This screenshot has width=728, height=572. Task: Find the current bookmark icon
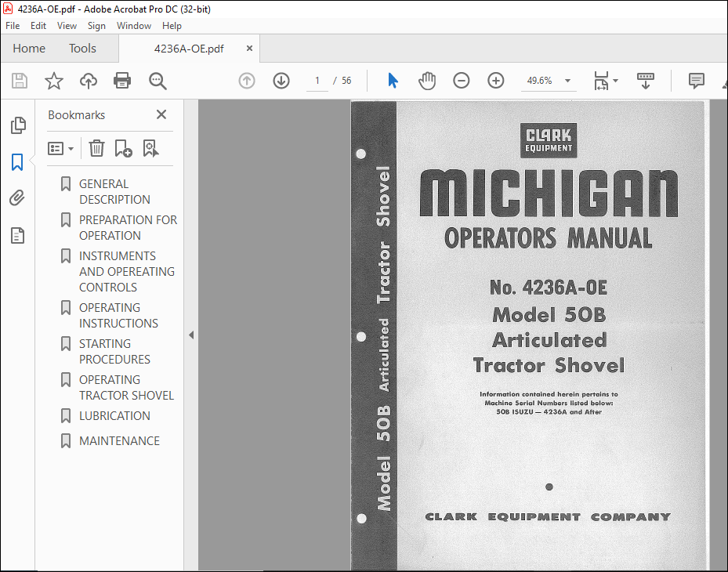tap(150, 149)
